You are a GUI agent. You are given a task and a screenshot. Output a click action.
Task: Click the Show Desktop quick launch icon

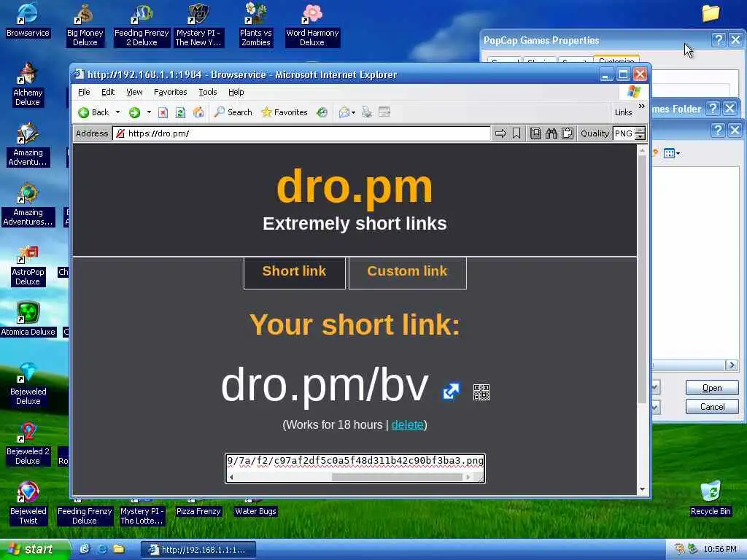tap(85, 550)
